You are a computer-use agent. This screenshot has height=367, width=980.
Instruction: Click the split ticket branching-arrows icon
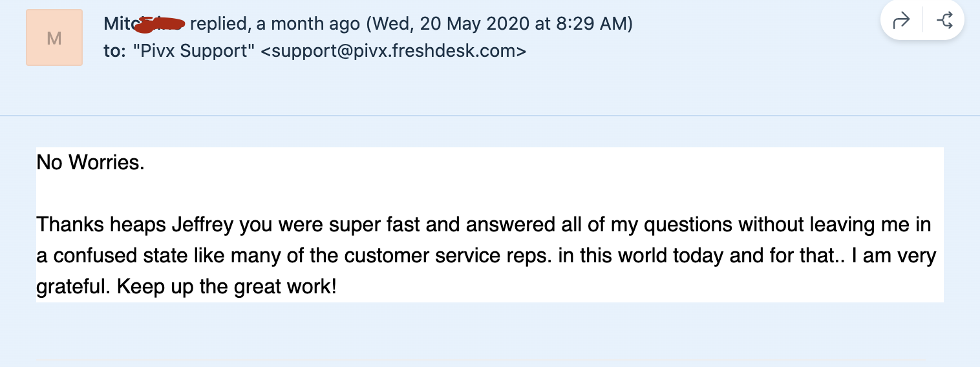coord(944,21)
